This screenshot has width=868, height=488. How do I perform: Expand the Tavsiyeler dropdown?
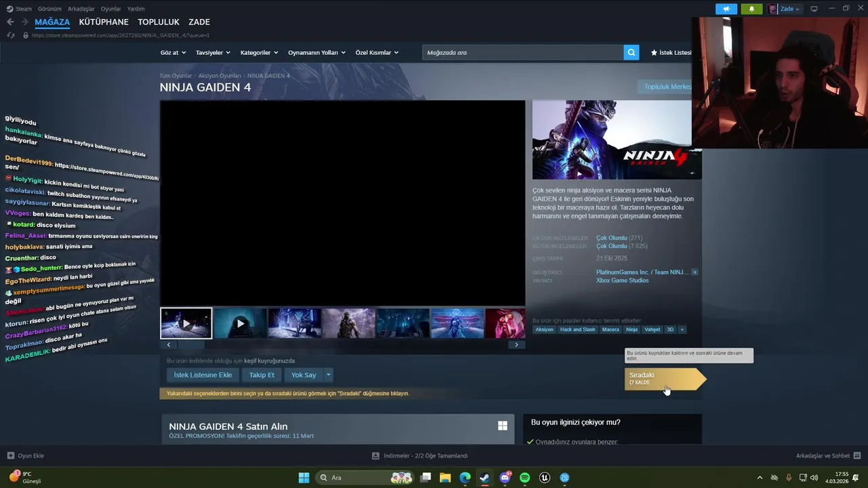213,52
